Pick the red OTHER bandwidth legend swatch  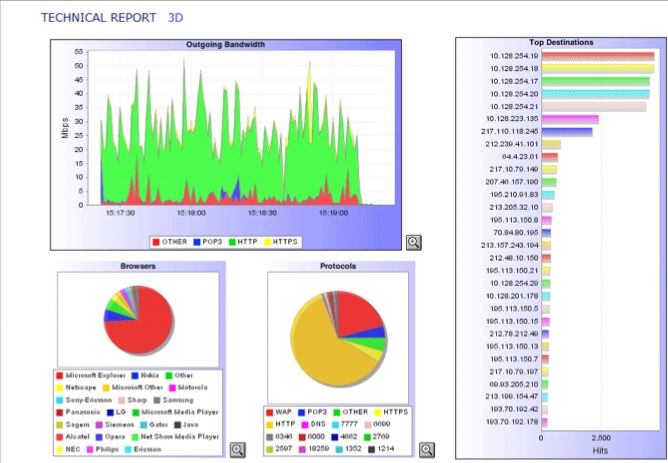tap(156, 242)
